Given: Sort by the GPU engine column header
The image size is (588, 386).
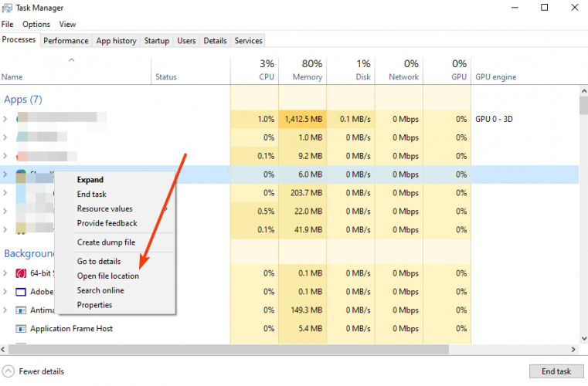Looking at the screenshot, I should coord(525,71).
